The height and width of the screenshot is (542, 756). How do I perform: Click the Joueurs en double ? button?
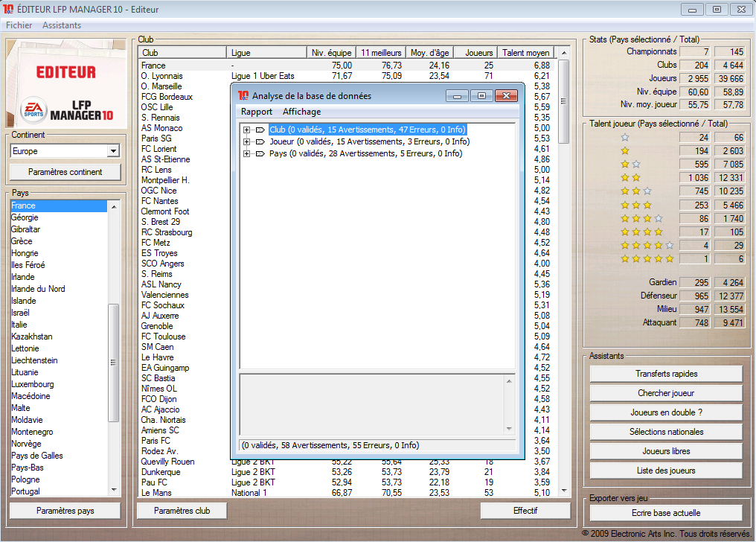tap(666, 412)
